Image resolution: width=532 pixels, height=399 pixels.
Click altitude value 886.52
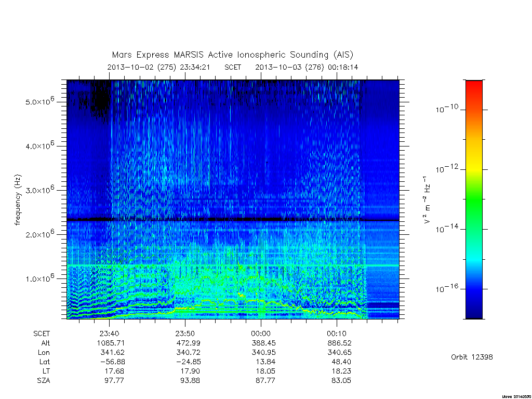point(340,343)
